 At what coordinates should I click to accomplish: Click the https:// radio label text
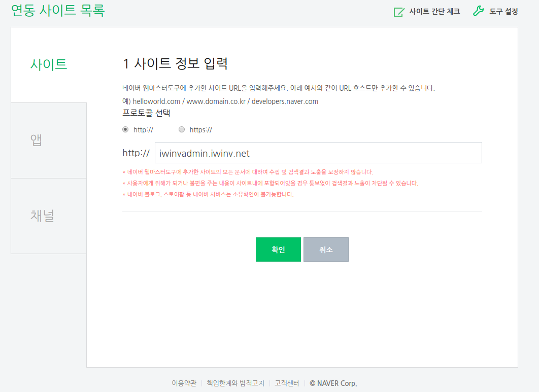201,130
